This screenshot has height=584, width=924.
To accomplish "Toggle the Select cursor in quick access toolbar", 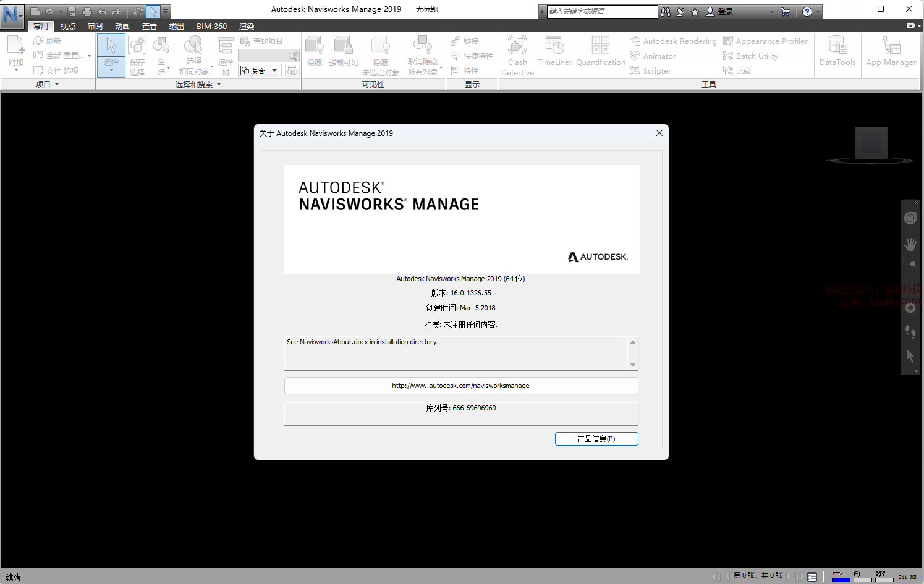I will pyautogui.click(x=153, y=12).
